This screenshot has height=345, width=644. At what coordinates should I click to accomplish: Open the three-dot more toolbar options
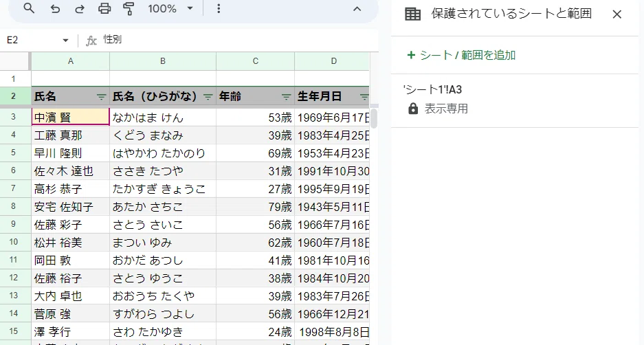[x=219, y=9]
